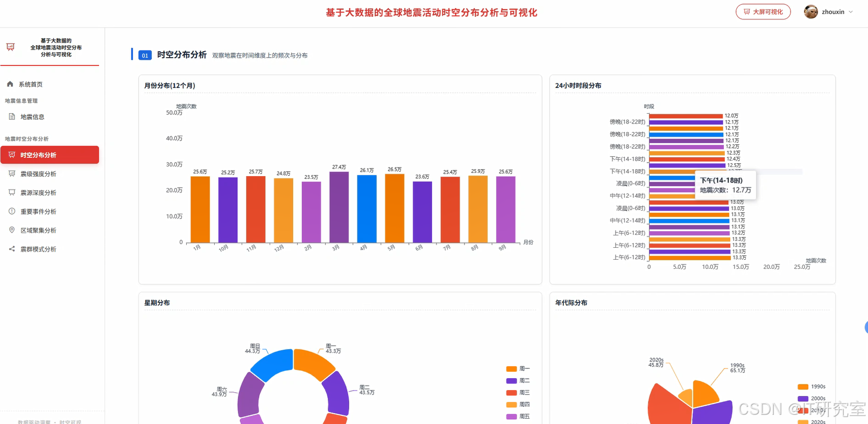Screen dimensions: 868x424
Task: Click the 地震时空分布分析 group label
Action: pyautogui.click(x=27, y=139)
